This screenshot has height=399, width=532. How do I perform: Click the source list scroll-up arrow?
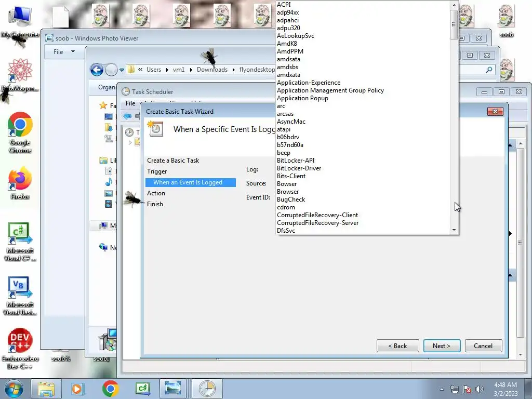click(x=454, y=5)
